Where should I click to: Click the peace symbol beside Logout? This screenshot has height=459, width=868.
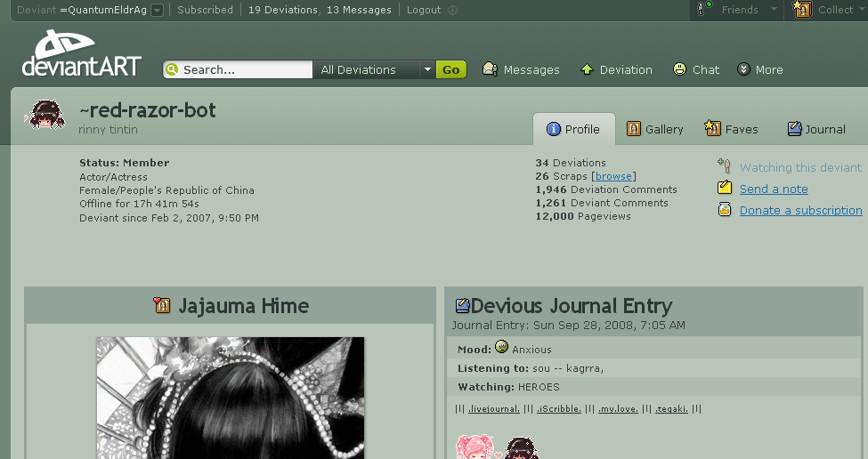tap(452, 10)
